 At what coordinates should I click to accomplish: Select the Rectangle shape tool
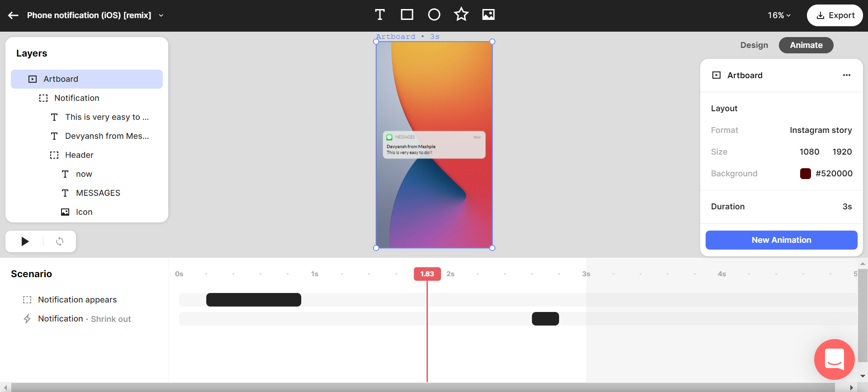(x=407, y=15)
